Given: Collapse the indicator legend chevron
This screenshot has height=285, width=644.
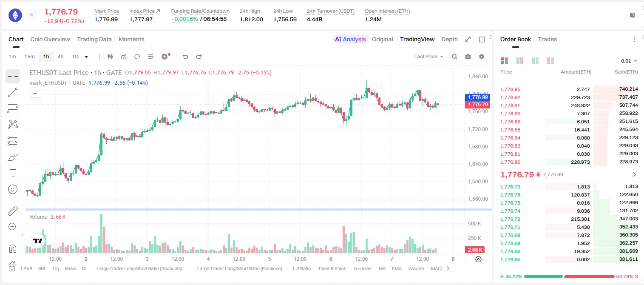Looking at the screenshot, I should (35, 94).
